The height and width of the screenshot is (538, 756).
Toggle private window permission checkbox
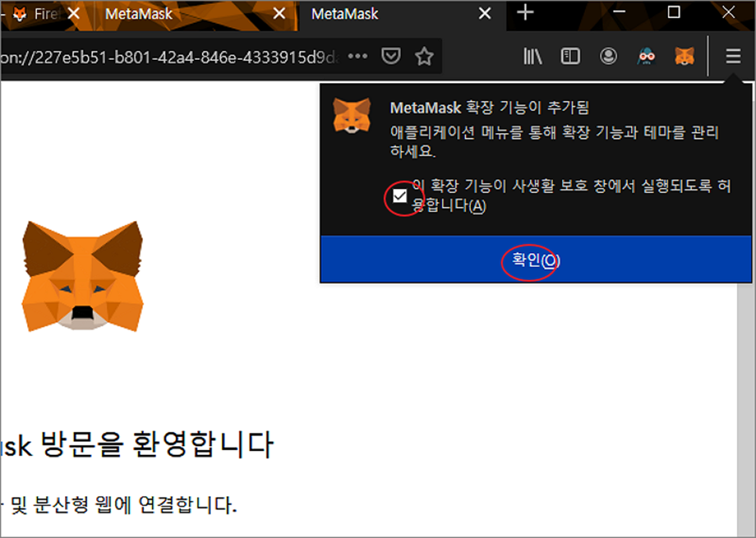(x=400, y=196)
